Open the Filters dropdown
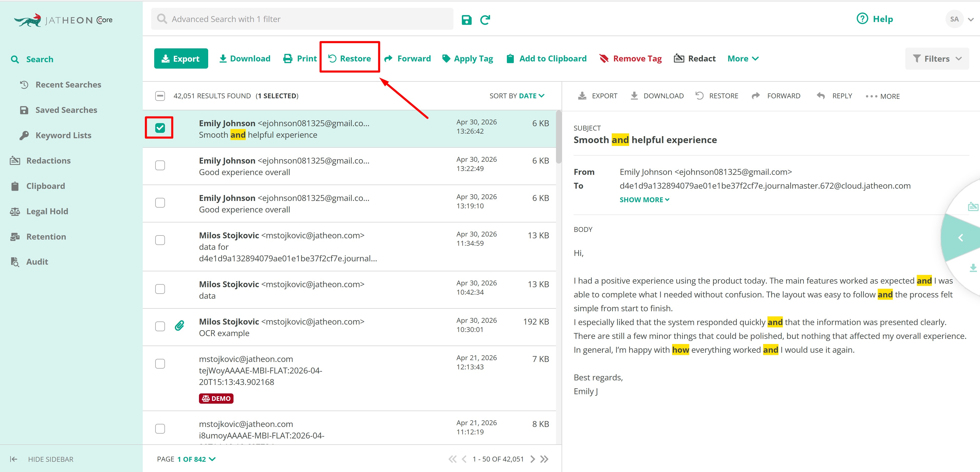 pos(937,59)
